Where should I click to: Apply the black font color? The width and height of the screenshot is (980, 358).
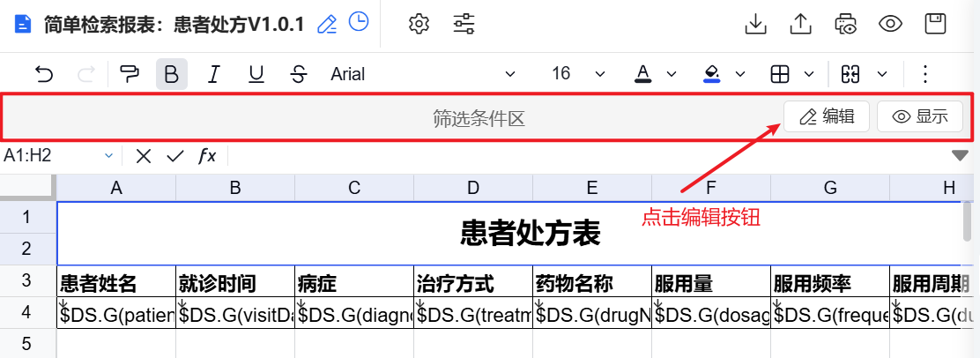(x=643, y=74)
